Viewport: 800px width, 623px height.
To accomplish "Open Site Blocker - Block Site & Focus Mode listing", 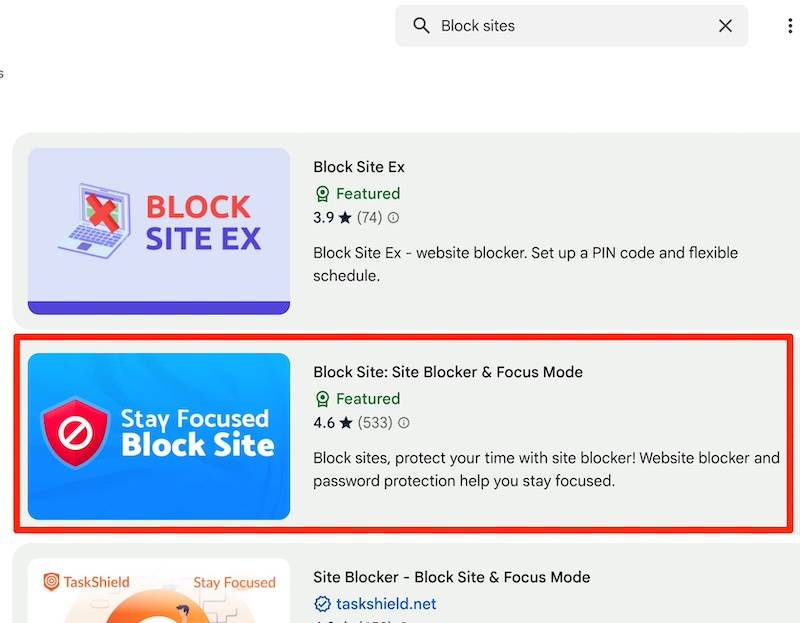I will tap(452, 577).
